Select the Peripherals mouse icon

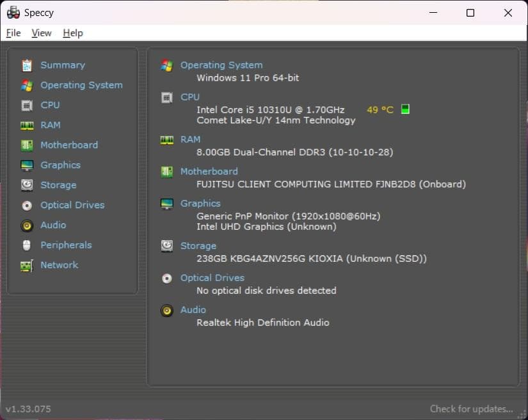pos(26,245)
